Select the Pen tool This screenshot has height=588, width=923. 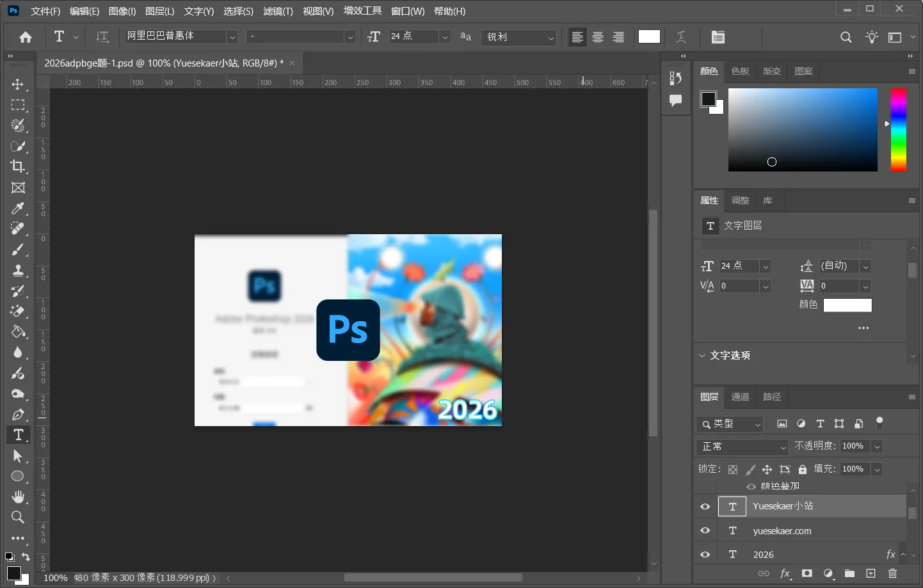point(19,415)
